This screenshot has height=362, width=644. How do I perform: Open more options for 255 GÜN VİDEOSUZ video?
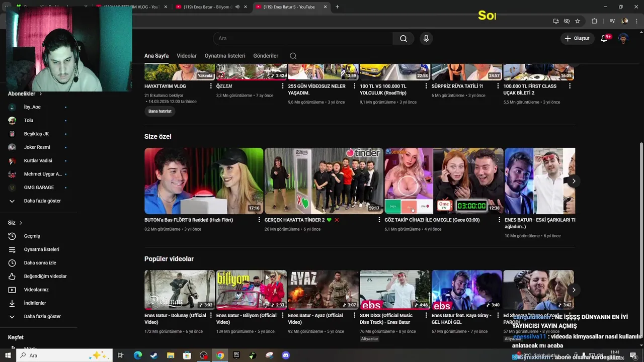354,86
